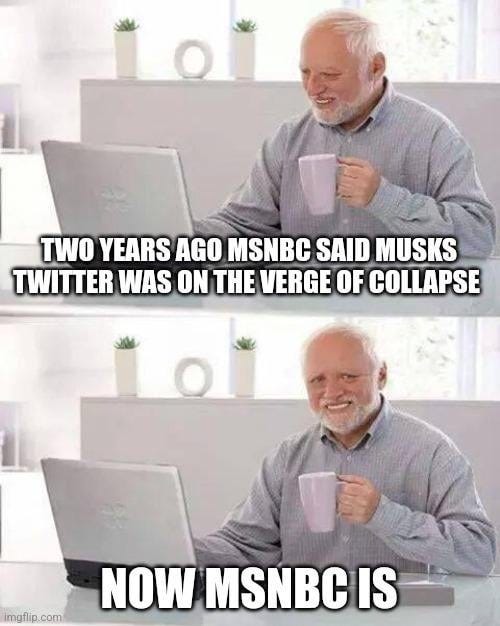Click the white ring ornament in bottom panel

tap(194, 377)
